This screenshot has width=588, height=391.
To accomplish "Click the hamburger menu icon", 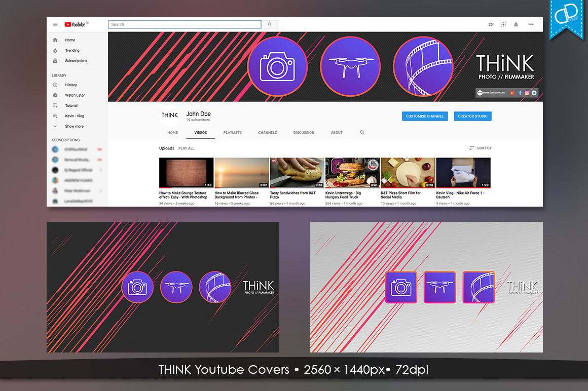I will [x=55, y=24].
